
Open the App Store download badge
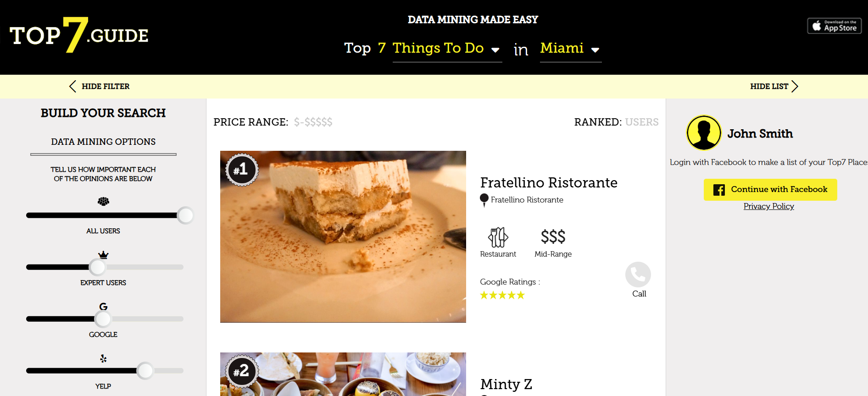coord(834,26)
